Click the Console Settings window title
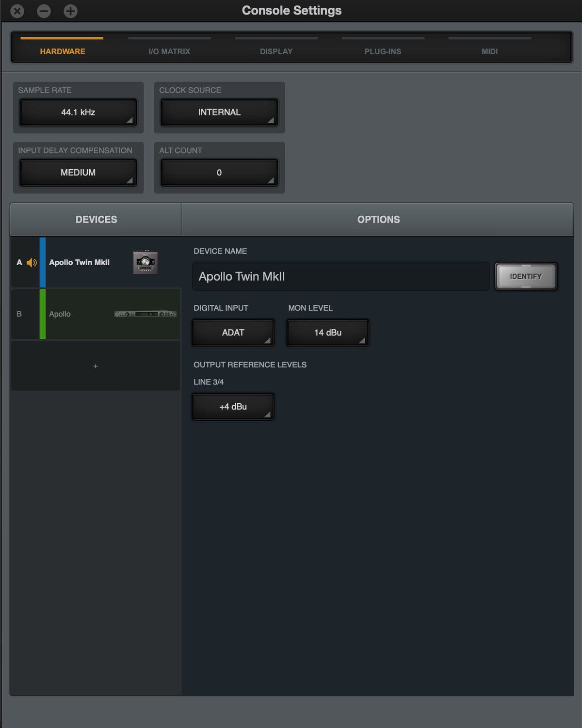Screen dimensions: 582x728 pyautogui.click(x=292, y=11)
